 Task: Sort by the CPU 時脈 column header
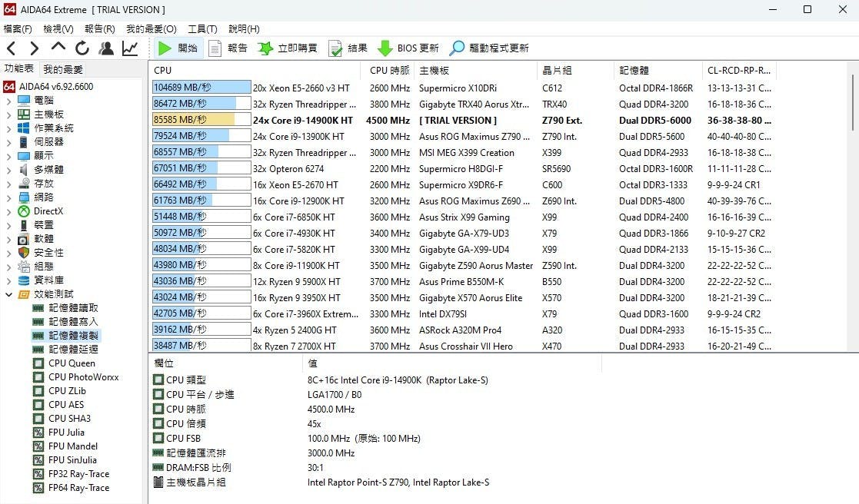(x=389, y=70)
